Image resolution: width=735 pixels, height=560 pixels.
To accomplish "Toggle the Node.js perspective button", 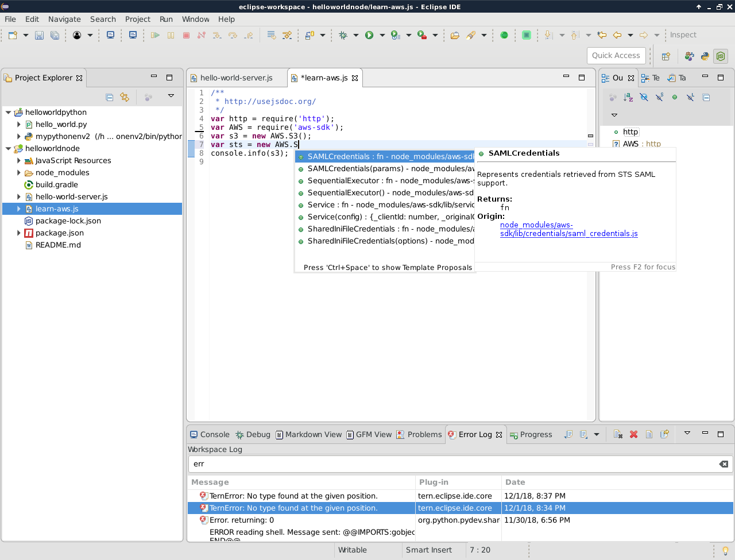I will point(721,56).
